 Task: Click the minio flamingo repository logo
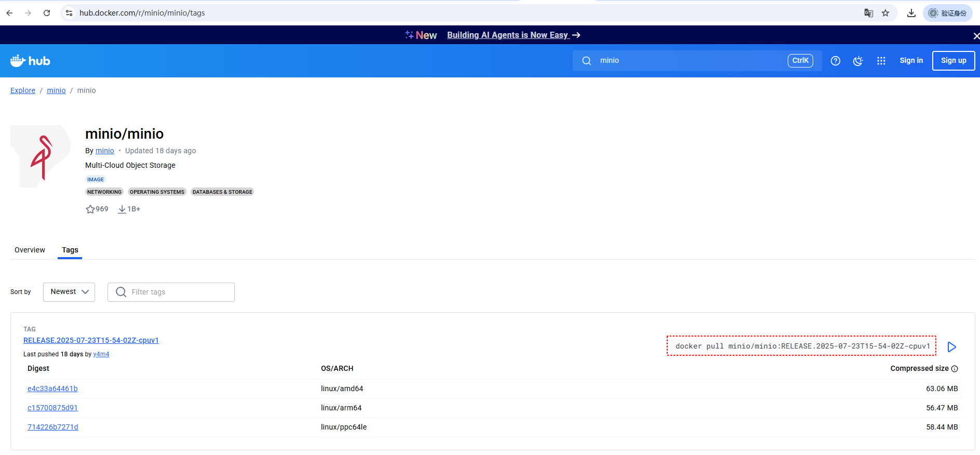click(41, 156)
